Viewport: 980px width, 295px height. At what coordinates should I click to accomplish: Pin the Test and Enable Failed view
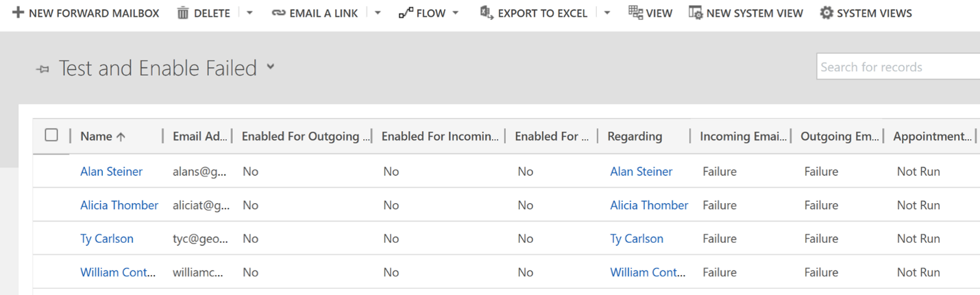click(42, 69)
